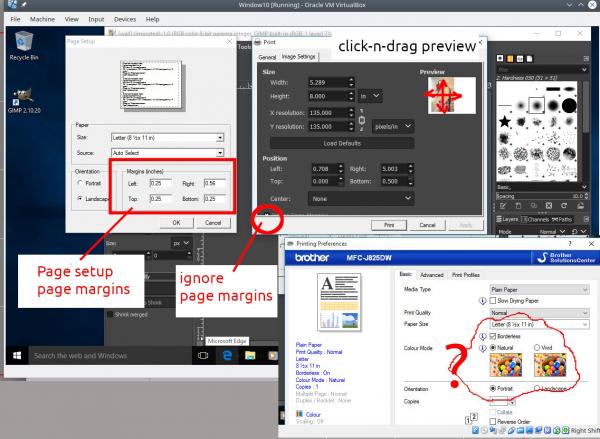Click the brush Spacing slider

tap(540, 196)
